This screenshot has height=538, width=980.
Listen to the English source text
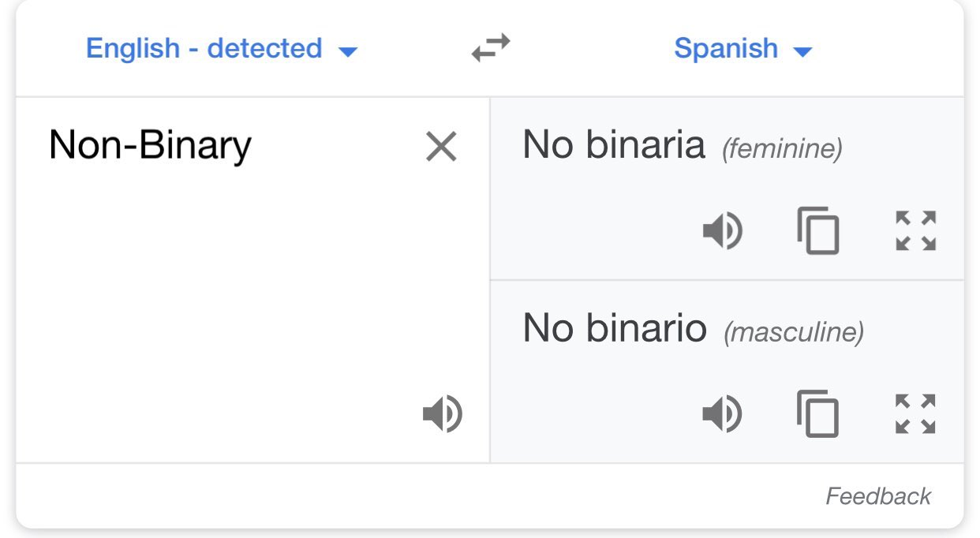pyautogui.click(x=442, y=414)
